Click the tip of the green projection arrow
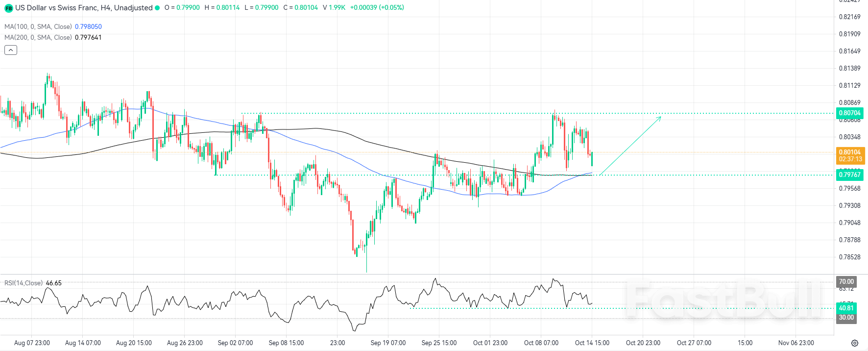 (661, 117)
